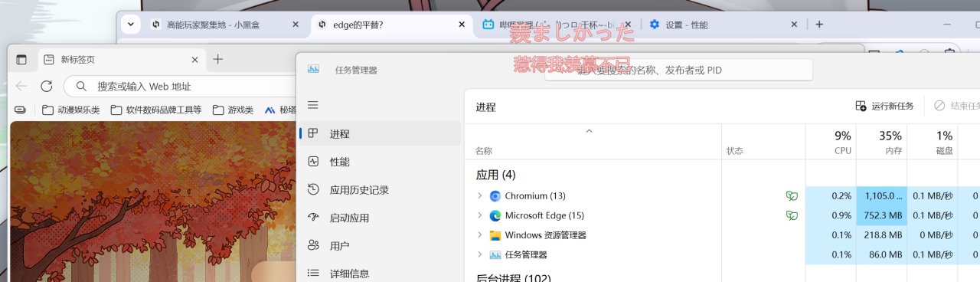980x282 pixels.
Task: Click the 秘塔 bookmark icon in Edge
Action: (269, 110)
